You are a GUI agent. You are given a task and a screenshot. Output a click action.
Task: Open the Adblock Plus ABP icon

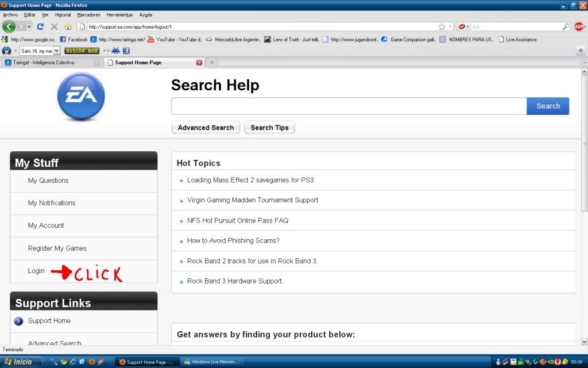(x=579, y=26)
